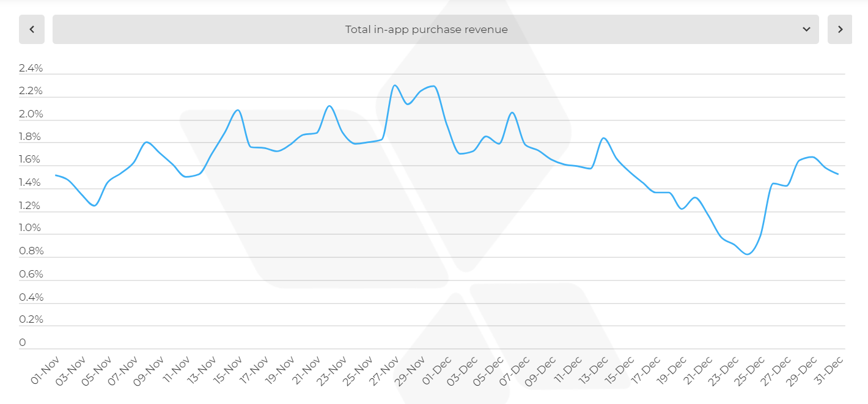Click the 1.0% y-axis label

[31, 229]
